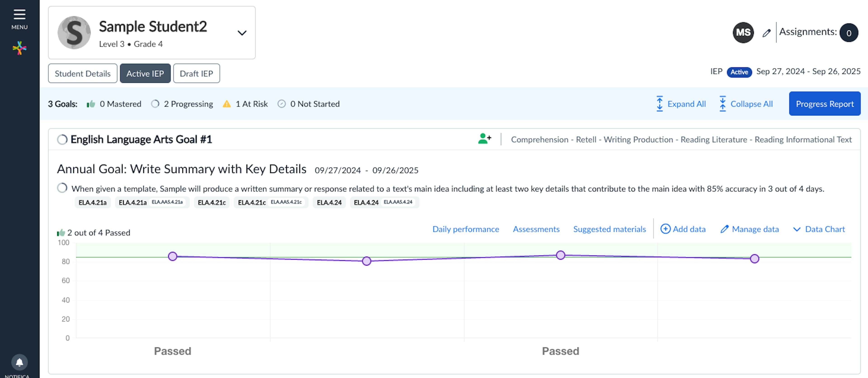Click the Sample Student2 profile avatar

(74, 33)
